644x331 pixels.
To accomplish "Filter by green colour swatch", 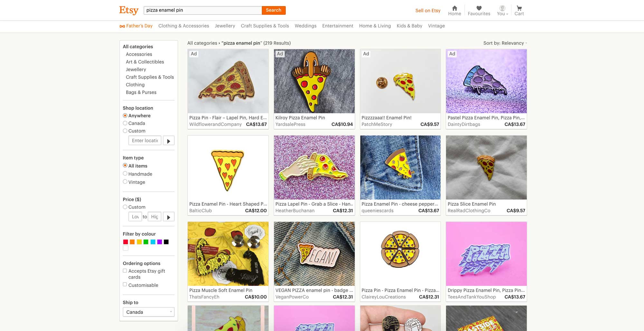I will point(146,242).
